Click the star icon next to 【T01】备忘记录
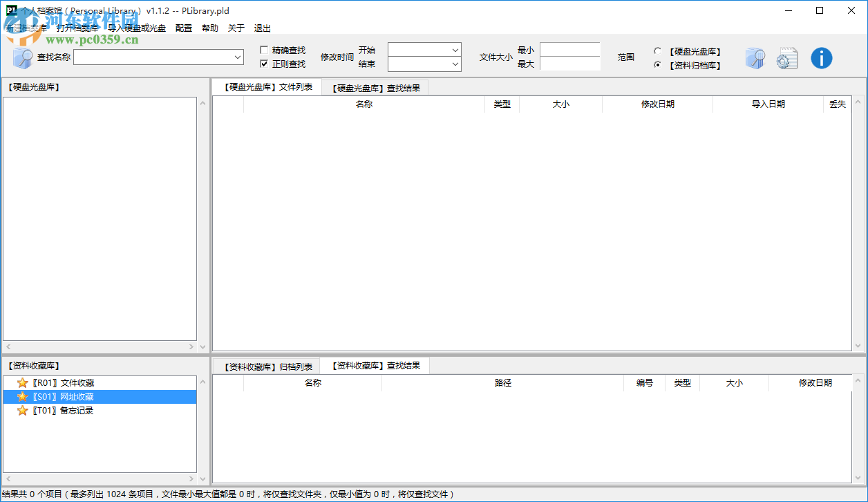 [21, 410]
